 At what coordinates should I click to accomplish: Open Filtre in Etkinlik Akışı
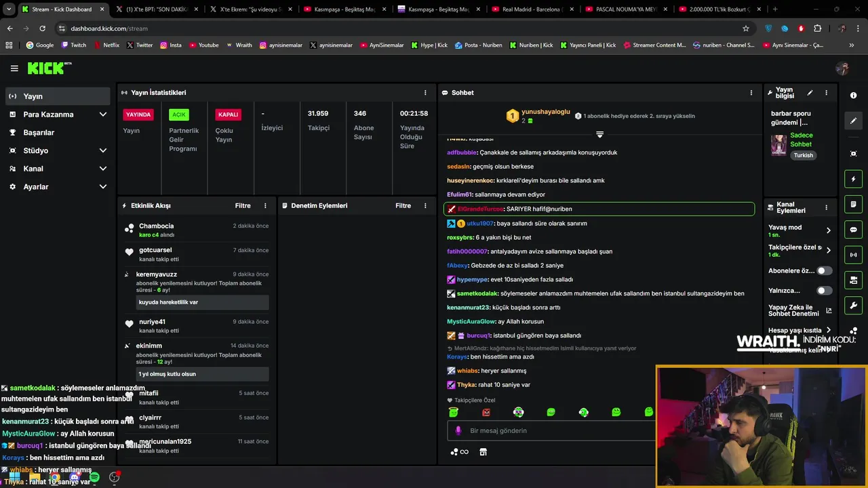(243, 205)
